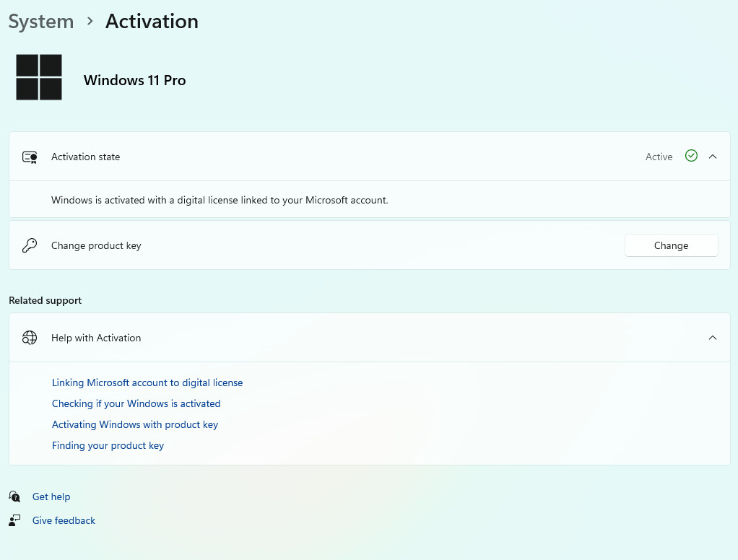Click the Activation state row label

click(86, 157)
